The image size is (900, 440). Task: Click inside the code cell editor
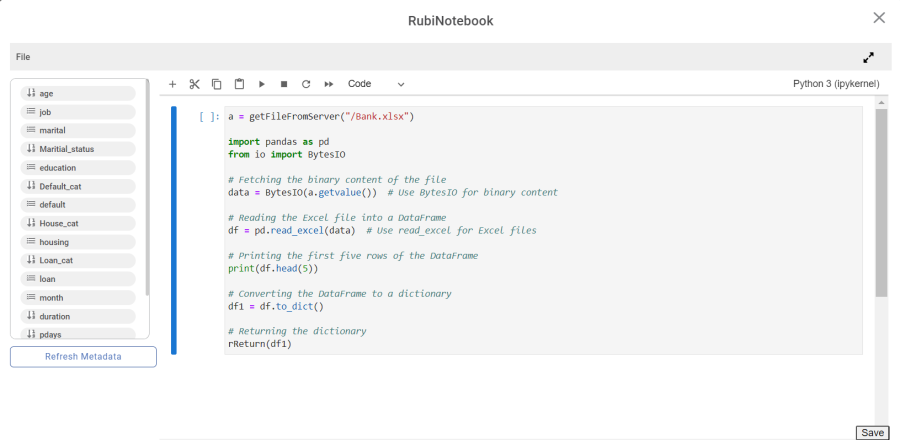tap(543, 230)
